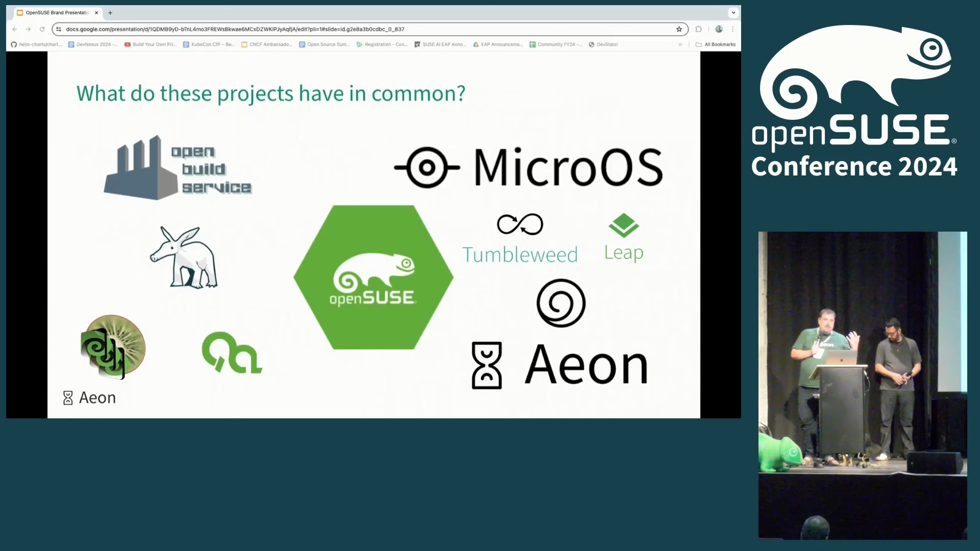Show hidden bookmarks with the chevron
Image resolution: width=980 pixels, height=551 pixels.
[x=680, y=44]
